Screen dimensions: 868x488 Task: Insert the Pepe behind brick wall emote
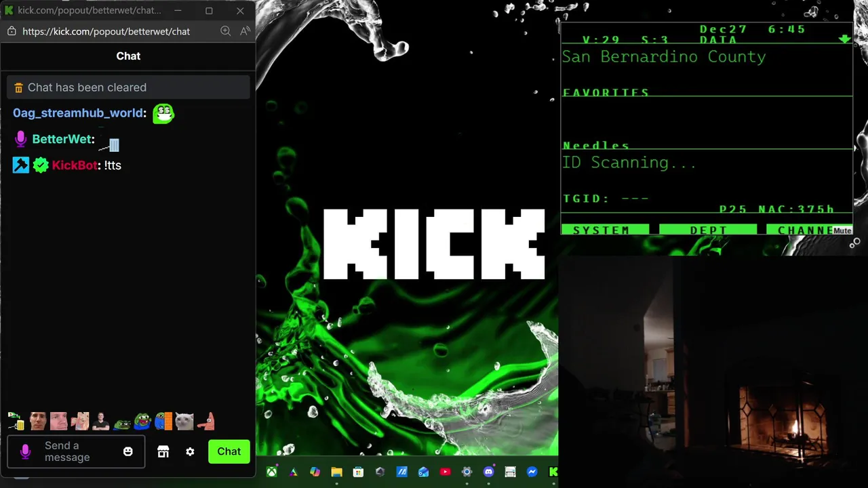point(163,422)
